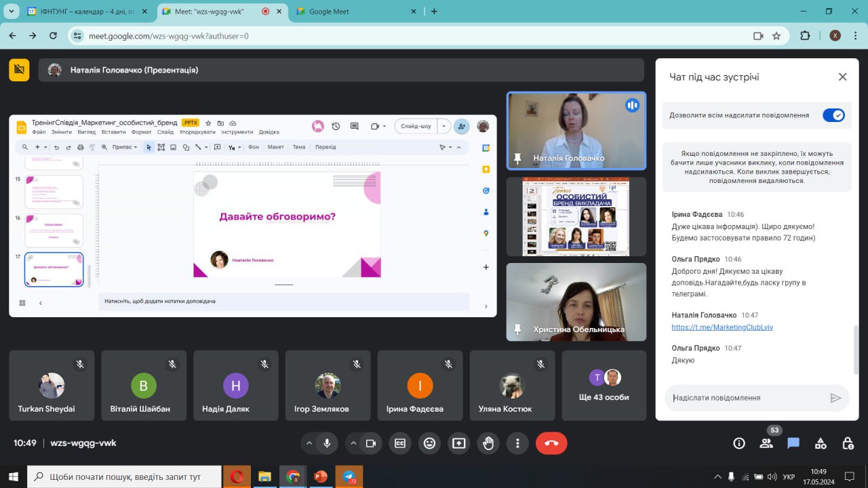Open the emoji reactions button
The height and width of the screenshot is (488, 868).
coord(429,443)
